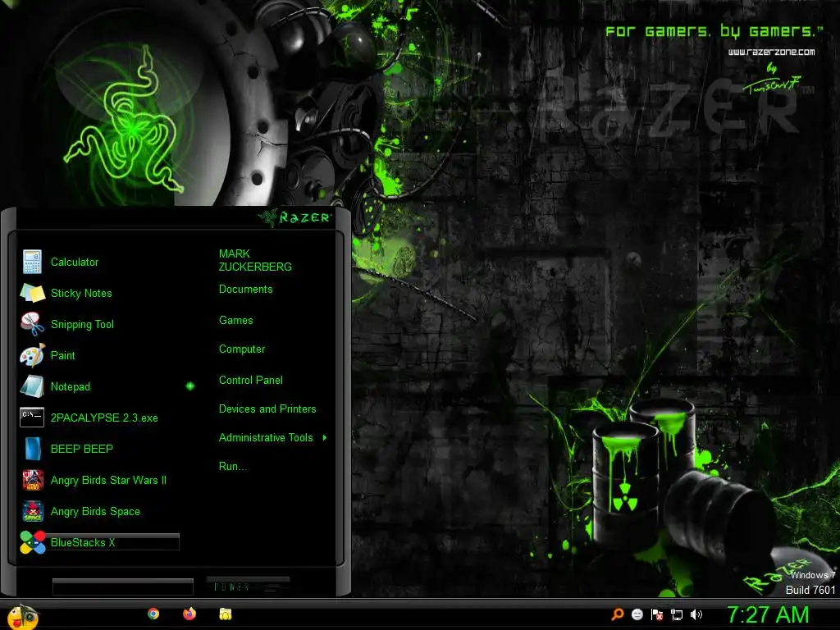
Task: Click the Paint label
Action: (x=62, y=355)
